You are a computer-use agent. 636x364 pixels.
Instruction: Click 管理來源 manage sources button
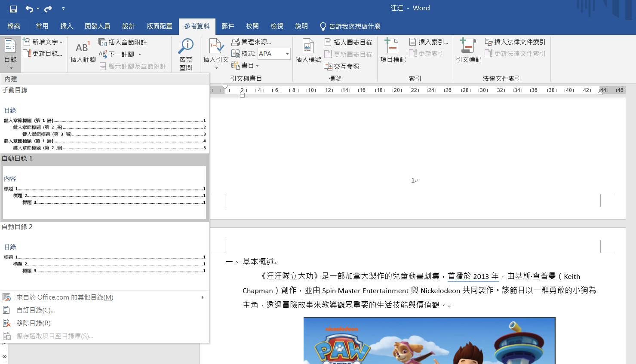[252, 42]
